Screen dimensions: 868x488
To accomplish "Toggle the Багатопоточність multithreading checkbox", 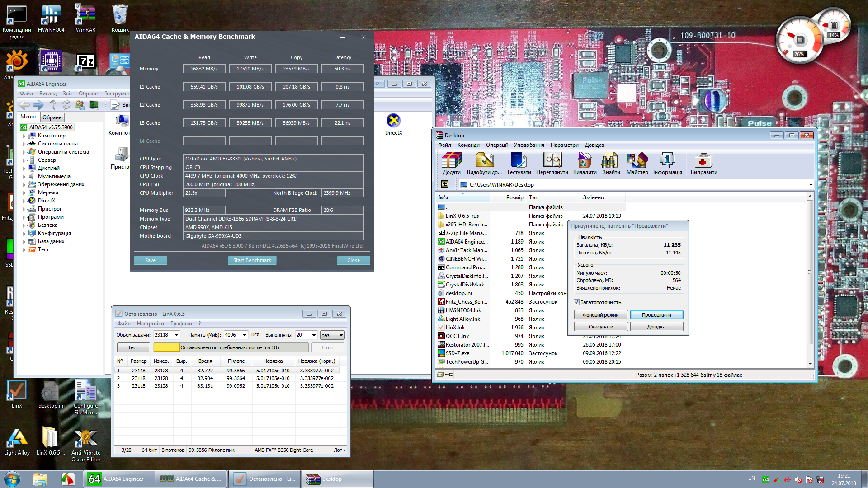I will [x=577, y=302].
